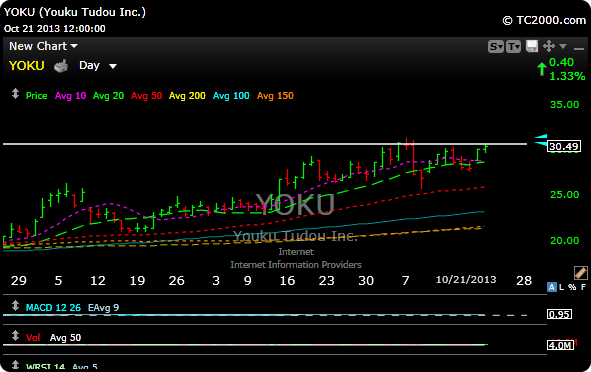
Task: Click the 0.40 net change value
Action: pos(561,62)
